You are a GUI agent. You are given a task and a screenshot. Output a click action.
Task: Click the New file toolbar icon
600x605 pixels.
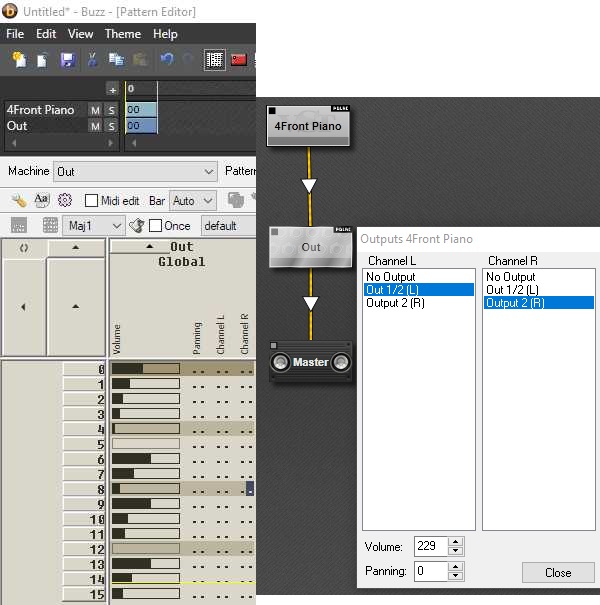pos(19,60)
